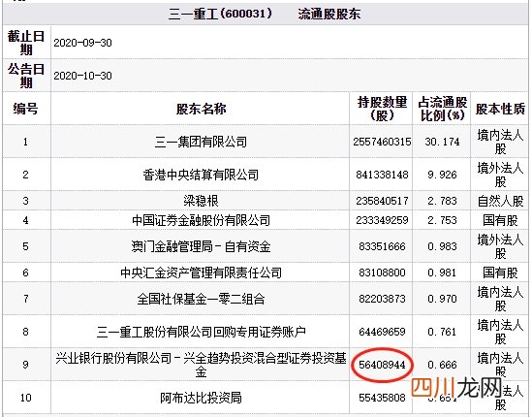Select shareholder 香港中央结算有限公司
Viewport: 532px width, 417px height.
click(201, 175)
